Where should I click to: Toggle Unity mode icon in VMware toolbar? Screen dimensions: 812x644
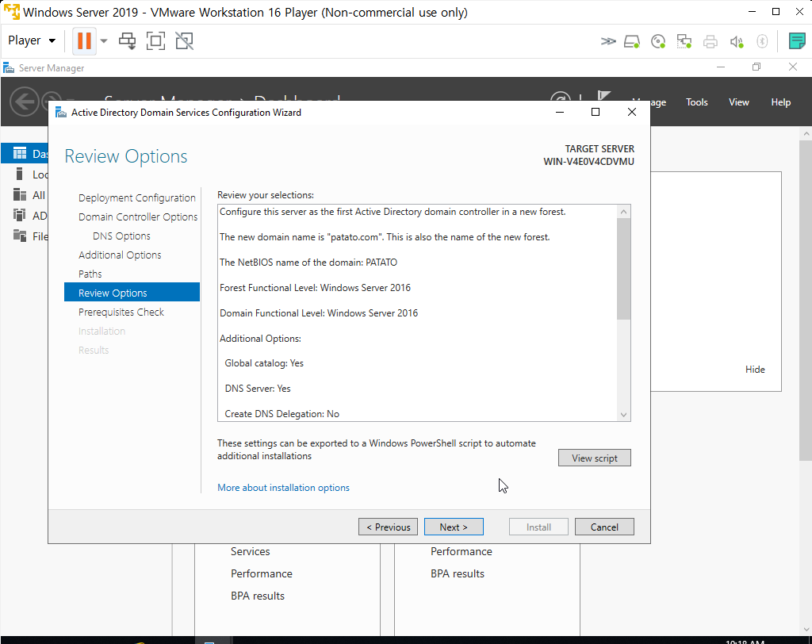(x=184, y=40)
